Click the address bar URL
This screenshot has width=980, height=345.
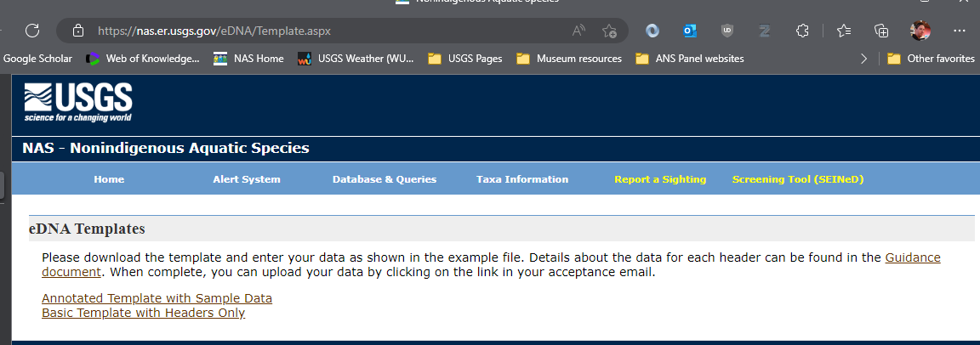[214, 30]
